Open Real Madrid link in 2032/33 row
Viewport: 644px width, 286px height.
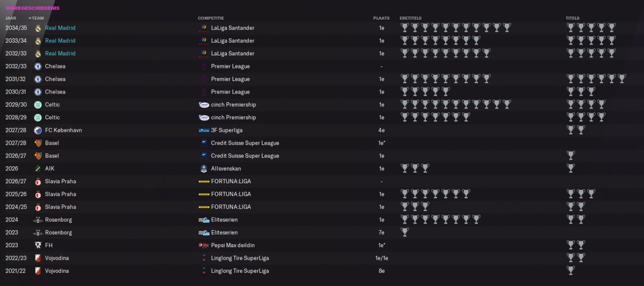click(60, 53)
